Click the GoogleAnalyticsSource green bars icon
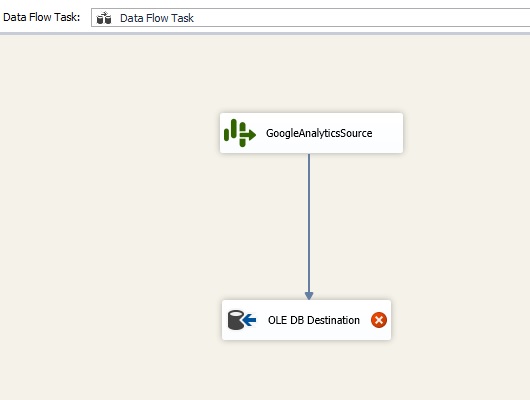The width and height of the screenshot is (530, 400). point(240,133)
